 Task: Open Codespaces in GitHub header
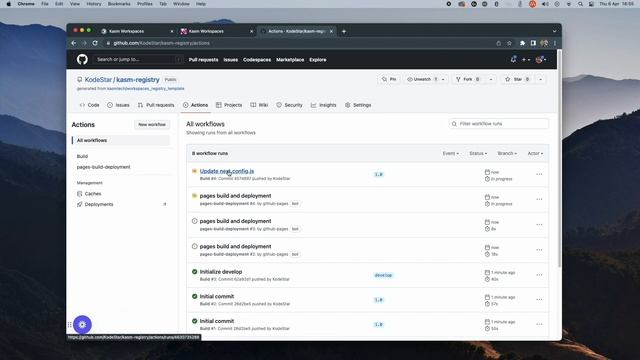[x=257, y=60]
